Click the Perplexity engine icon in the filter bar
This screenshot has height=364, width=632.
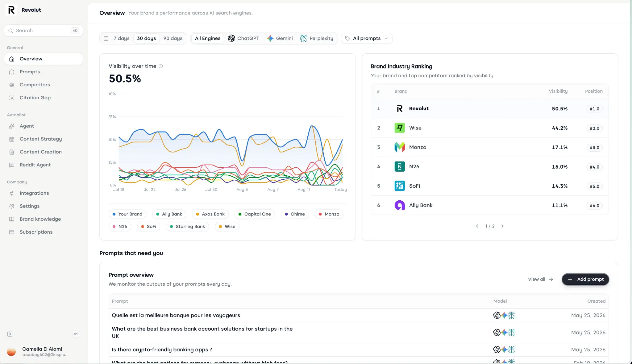click(304, 38)
